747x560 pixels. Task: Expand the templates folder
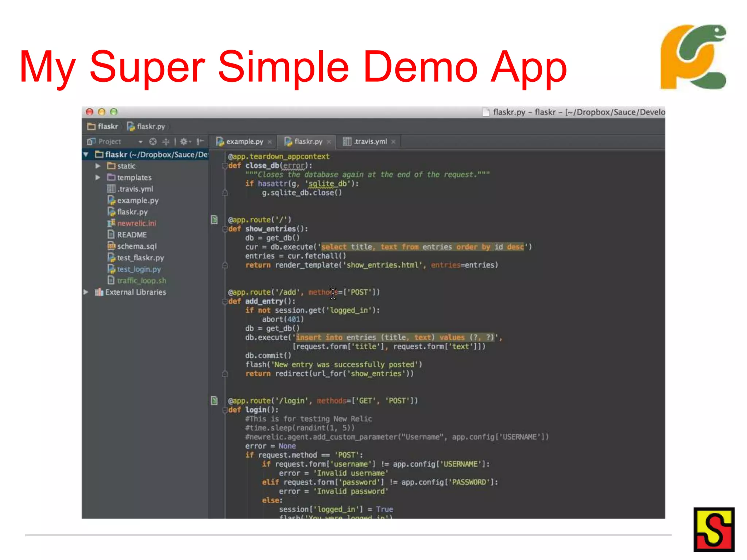click(x=98, y=178)
